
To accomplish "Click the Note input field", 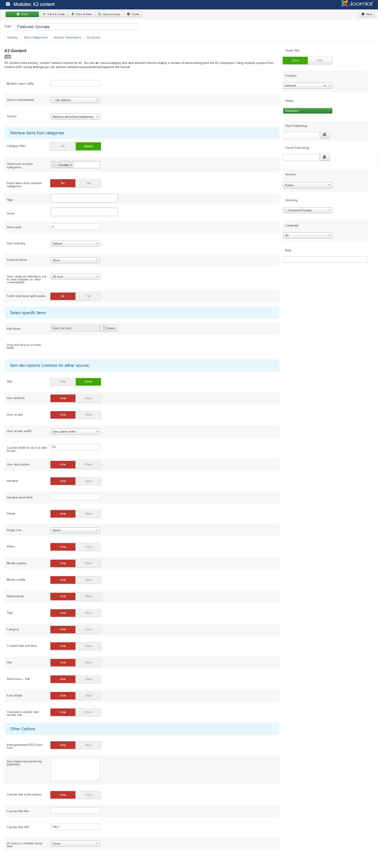I will pyautogui.click(x=325, y=259).
